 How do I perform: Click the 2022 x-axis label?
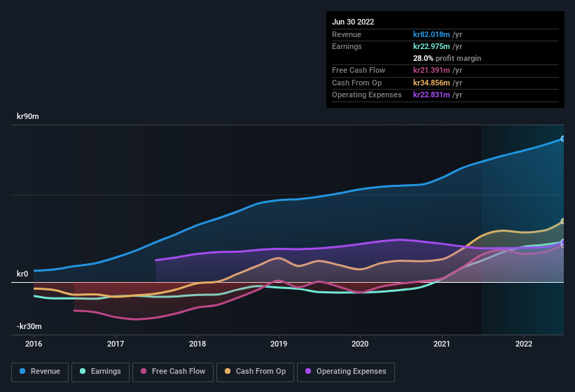tap(524, 344)
